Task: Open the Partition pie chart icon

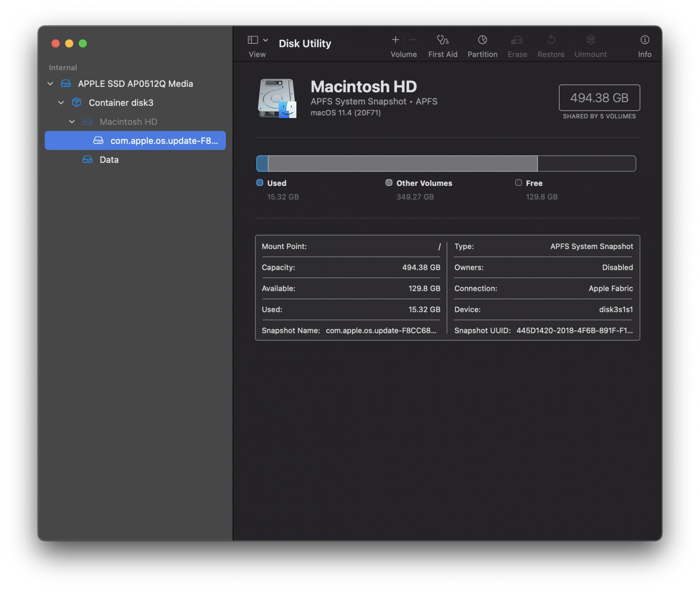Action: tap(482, 40)
